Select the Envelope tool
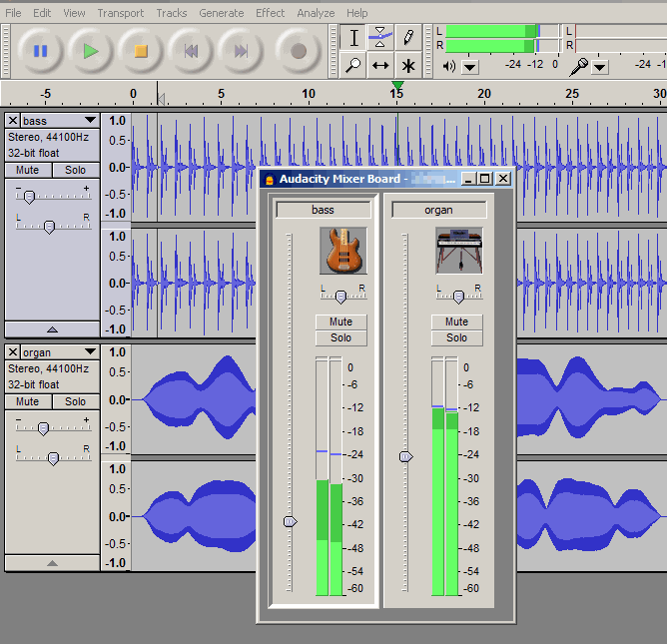This screenshot has height=644, width=667. point(380,38)
